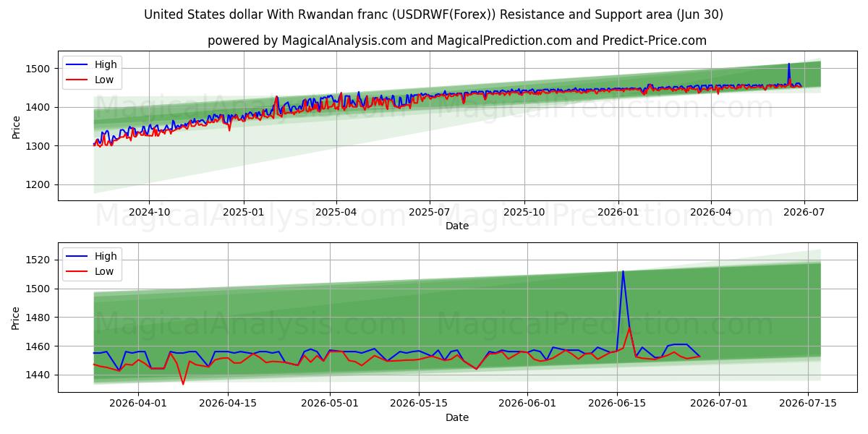Click the 2025-07 tick label on top chart
This screenshot has height=434, width=868.
430,212
